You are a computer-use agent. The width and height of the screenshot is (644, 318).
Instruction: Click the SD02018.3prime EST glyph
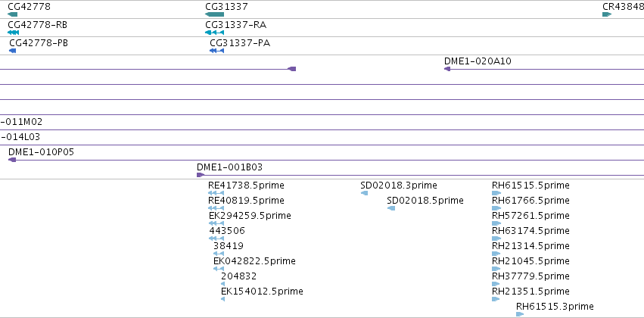point(364,193)
